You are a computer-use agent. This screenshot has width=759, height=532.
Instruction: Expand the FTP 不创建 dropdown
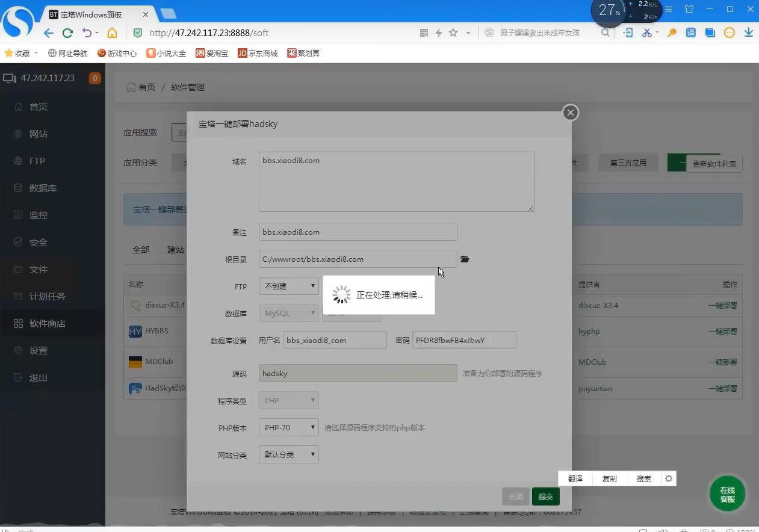289,286
